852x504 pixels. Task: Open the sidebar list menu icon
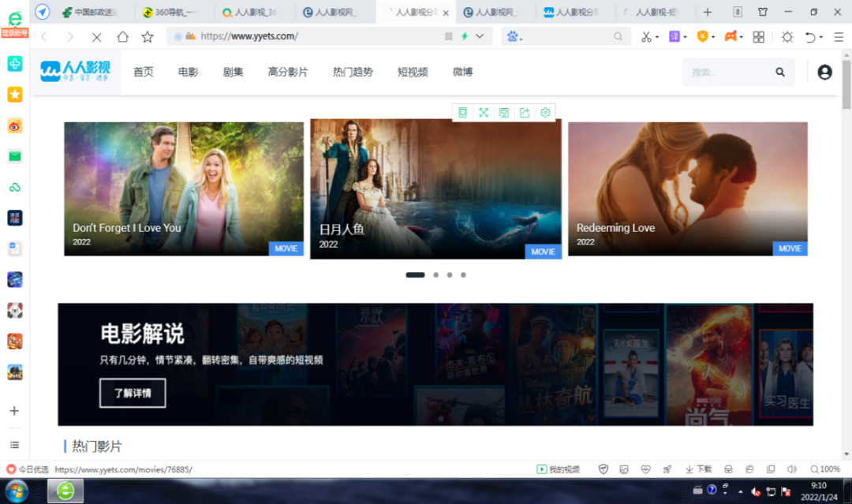pos(15,445)
